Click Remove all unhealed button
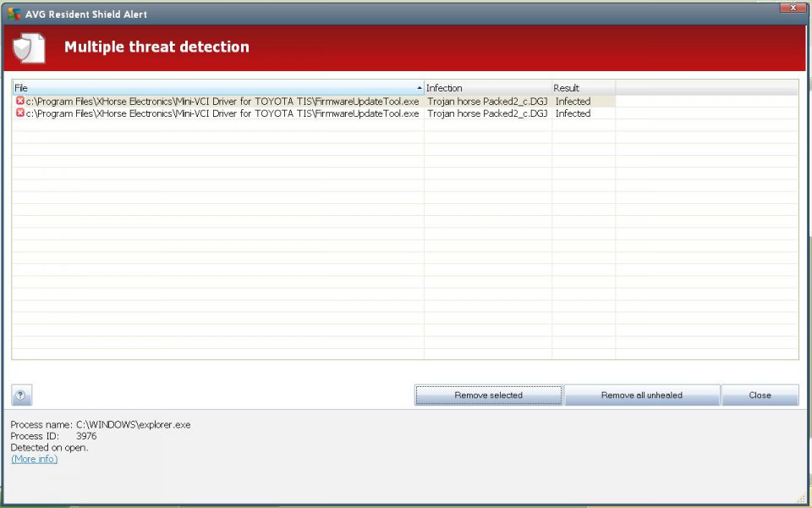Screen dimensions: 812x508 pyautogui.click(x=642, y=395)
